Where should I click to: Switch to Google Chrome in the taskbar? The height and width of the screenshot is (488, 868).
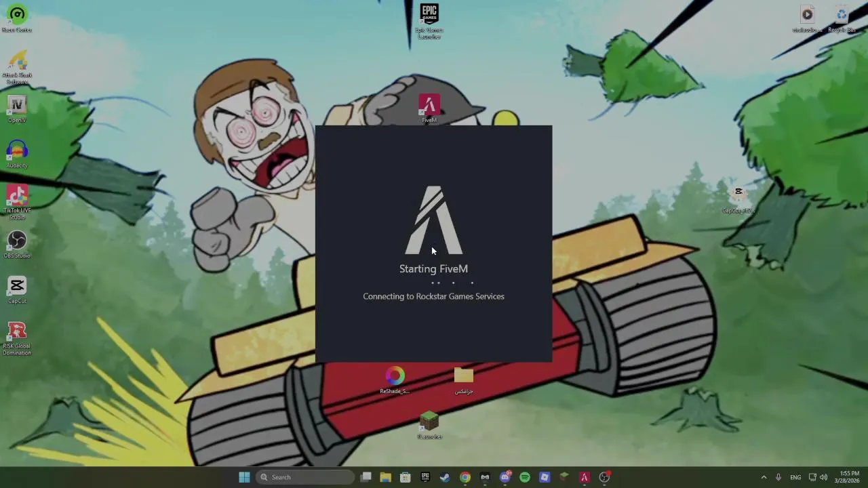[x=465, y=477]
